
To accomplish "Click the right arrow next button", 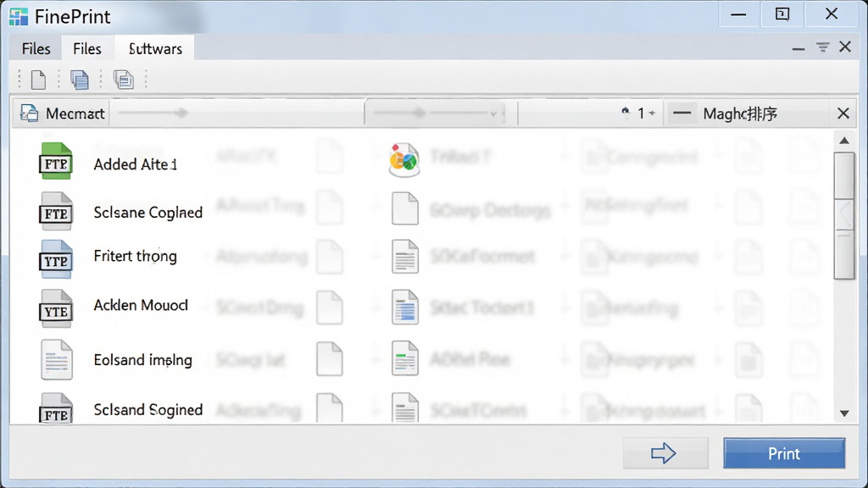I will point(665,453).
